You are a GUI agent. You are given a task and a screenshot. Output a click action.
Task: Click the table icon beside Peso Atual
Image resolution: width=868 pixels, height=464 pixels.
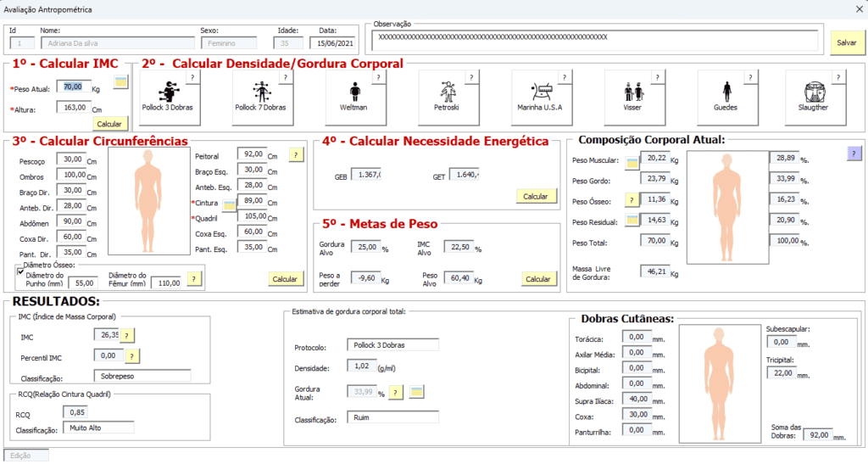120,82
